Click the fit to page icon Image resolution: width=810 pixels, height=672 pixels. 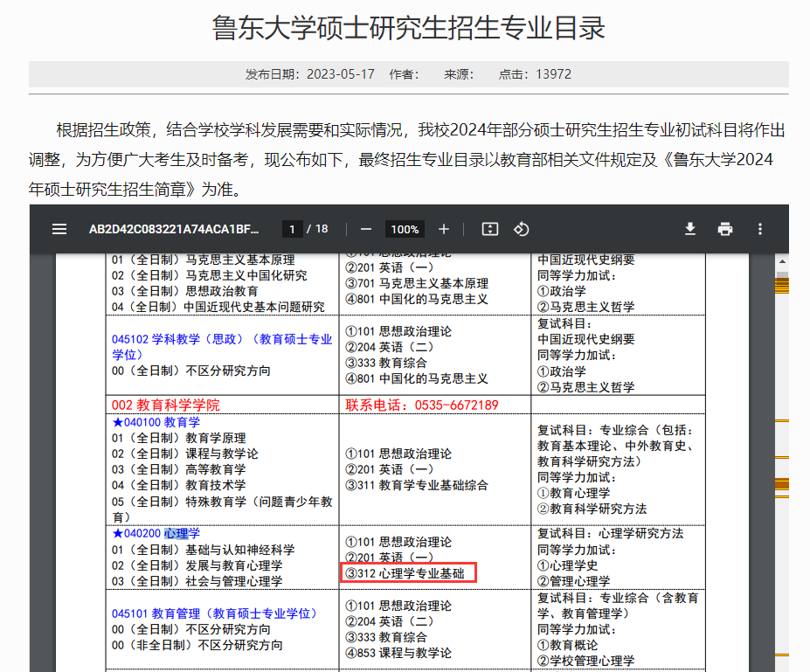(x=489, y=229)
